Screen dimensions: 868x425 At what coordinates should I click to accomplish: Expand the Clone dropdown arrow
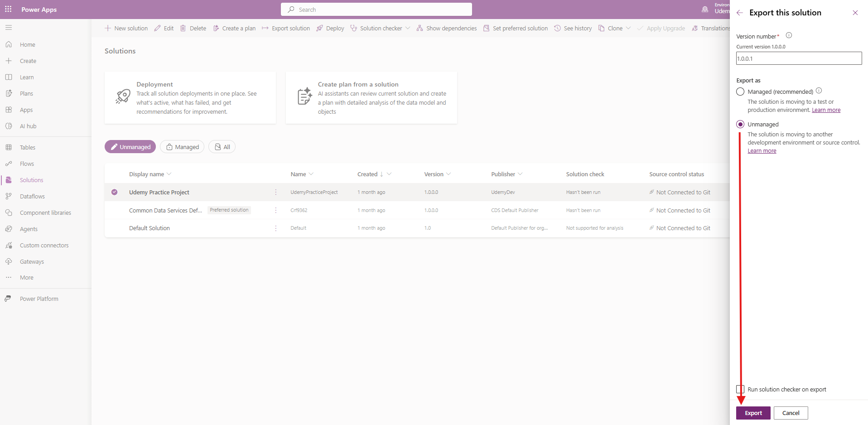[x=628, y=28]
